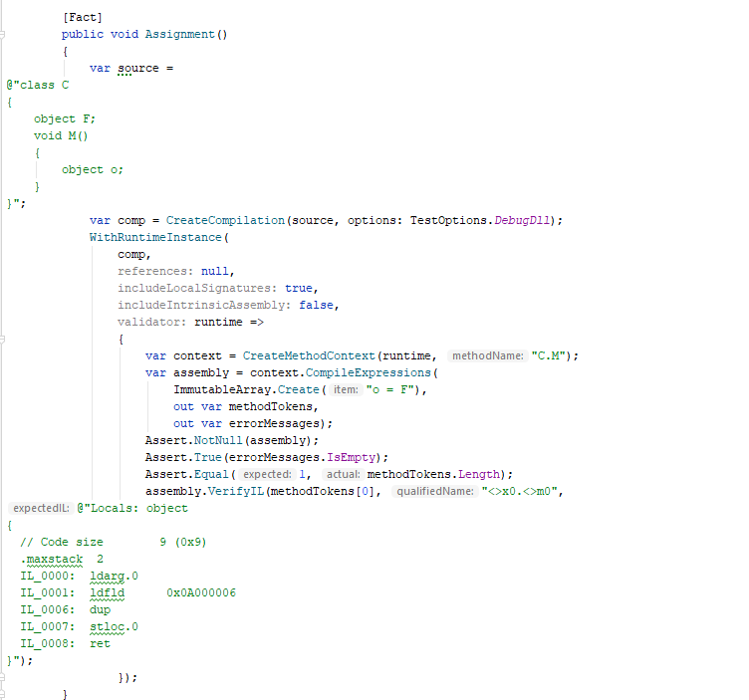Click the Equal method in Assert.Equal
The image size is (749, 700).
211,475
